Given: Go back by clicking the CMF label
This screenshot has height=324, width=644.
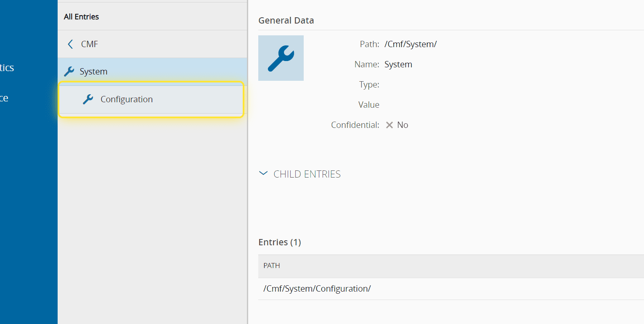Looking at the screenshot, I should click(90, 44).
